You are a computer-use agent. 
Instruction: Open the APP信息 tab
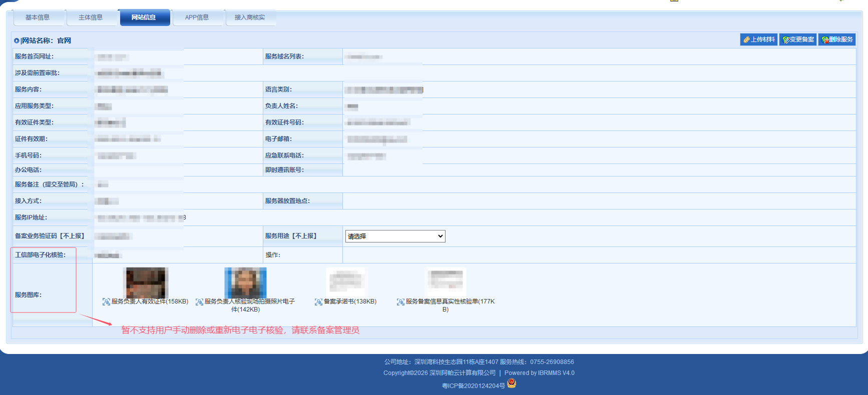(x=197, y=17)
